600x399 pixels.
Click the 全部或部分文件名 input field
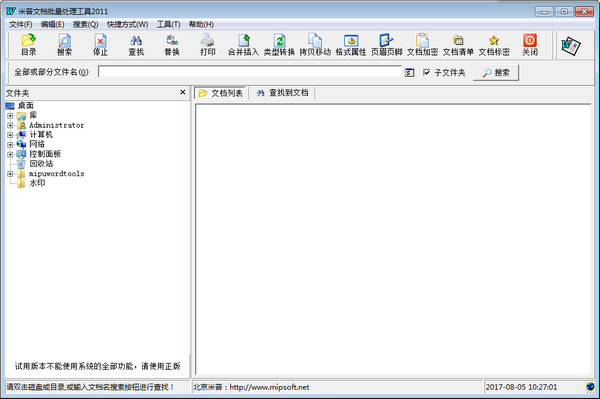point(249,72)
